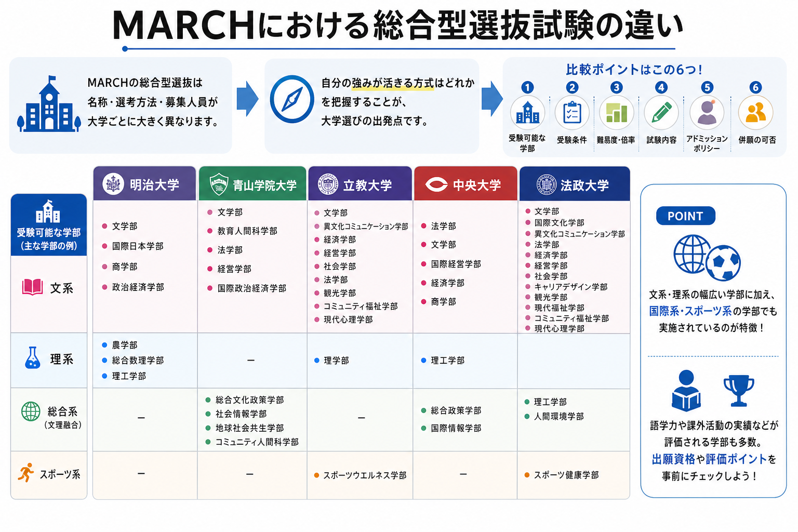Select the 明治大学 column header

[144, 183]
